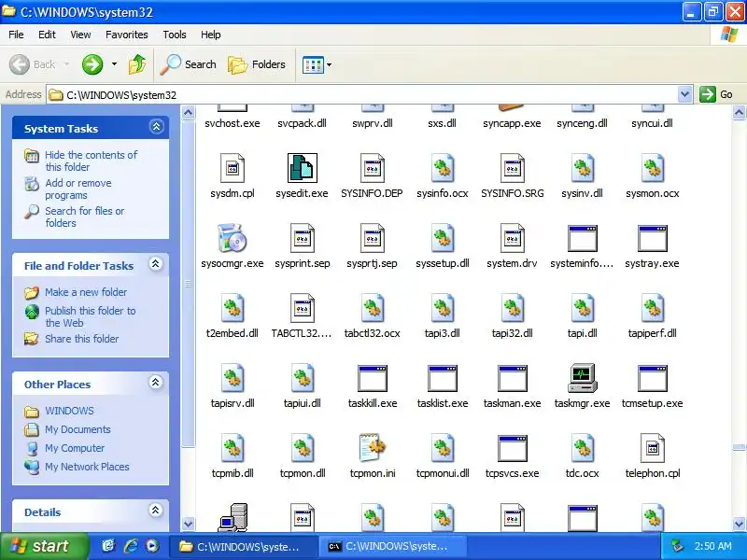Image resolution: width=747 pixels, height=560 pixels.
Task: Launch Internet Explorer from Quick Launch
Action: [131, 546]
